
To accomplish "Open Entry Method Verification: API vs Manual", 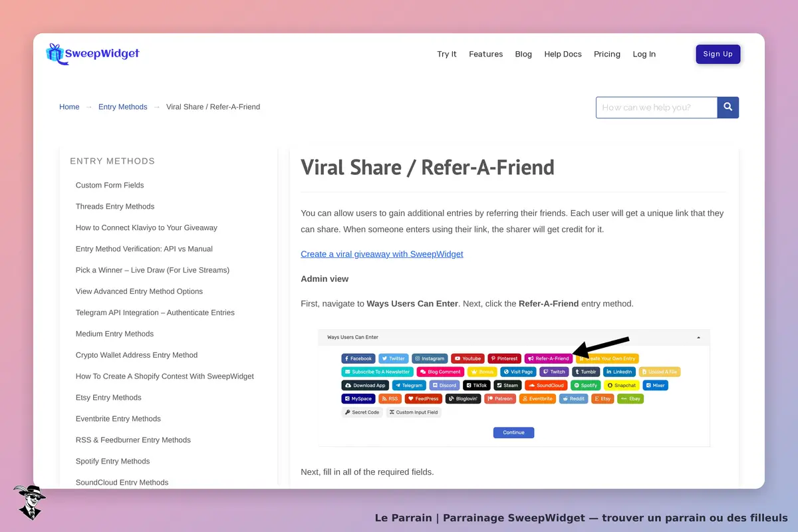I will point(144,249).
